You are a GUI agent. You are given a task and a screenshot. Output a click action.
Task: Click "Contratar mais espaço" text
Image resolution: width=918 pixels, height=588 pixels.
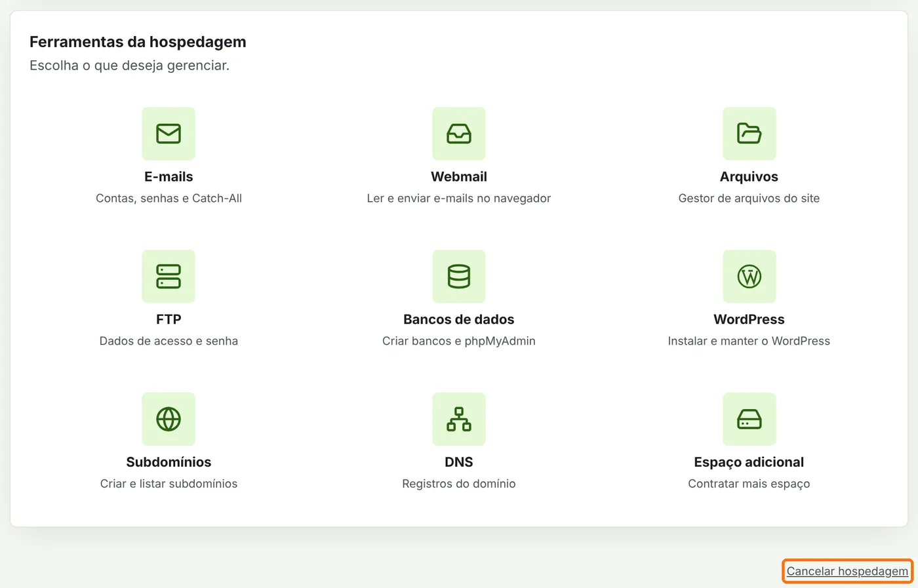click(749, 484)
